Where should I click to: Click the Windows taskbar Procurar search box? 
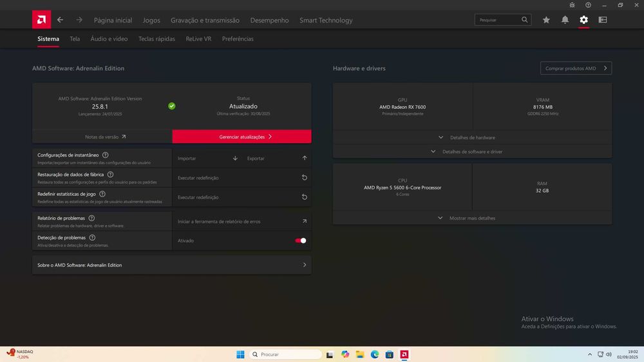(285, 354)
